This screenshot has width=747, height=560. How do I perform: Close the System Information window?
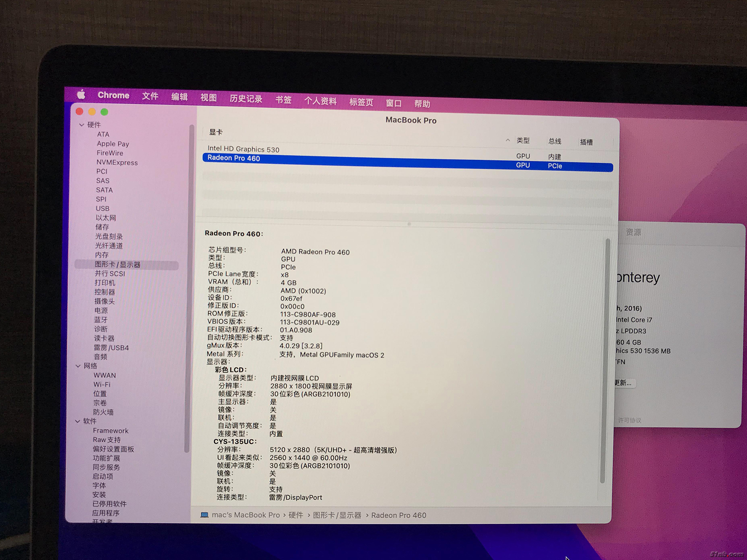[80, 112]
